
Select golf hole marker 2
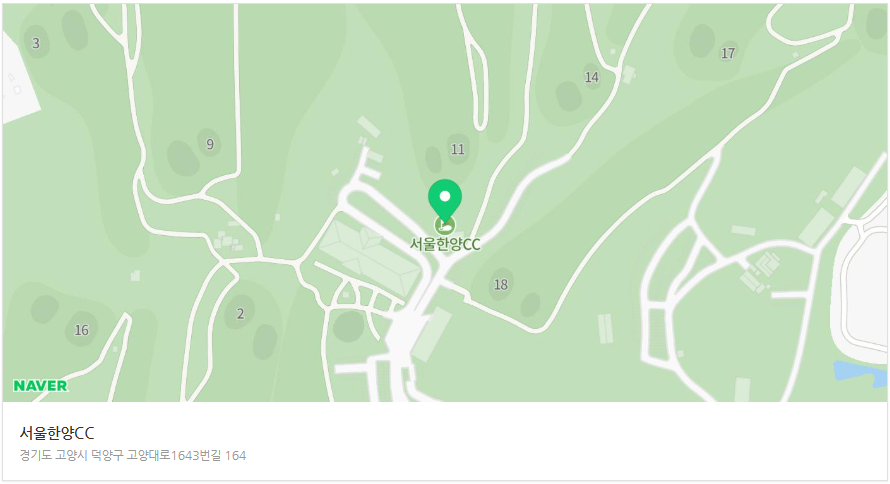(x=241, y=314)
